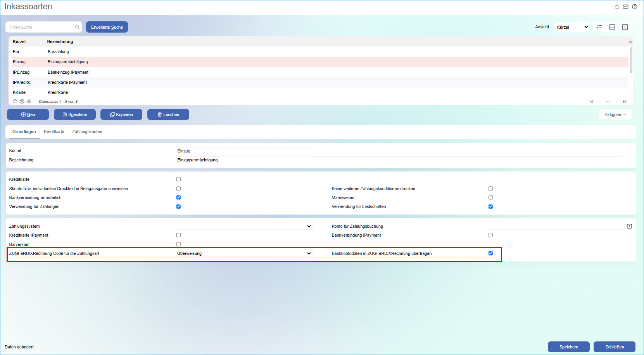The width and height of the screenshot is (644, 355).
Task: Print the records list
Action: pyautogui.click(x=22, y=101)
